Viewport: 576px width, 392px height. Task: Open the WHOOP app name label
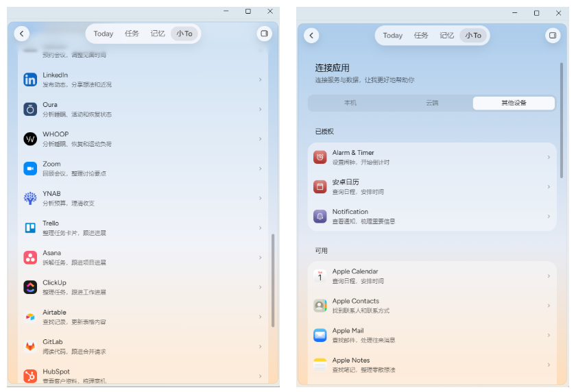pos(56,134)
